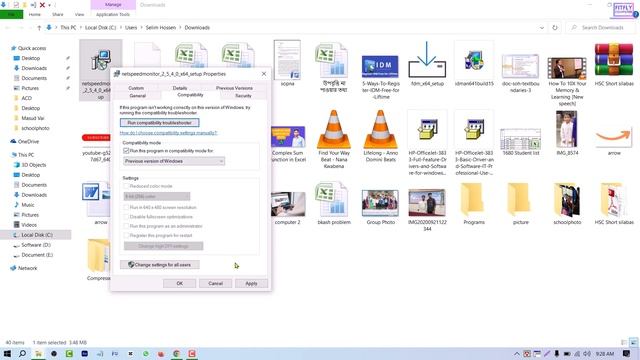Select Local Disk (C:) in navigation pane
Screen dimensions: 640x360
click(x=36, y=235)
